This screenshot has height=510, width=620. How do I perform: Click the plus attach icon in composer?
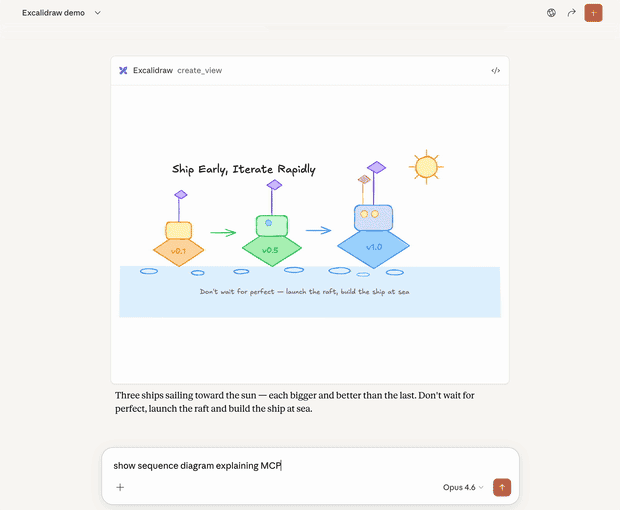coord(120,487)
